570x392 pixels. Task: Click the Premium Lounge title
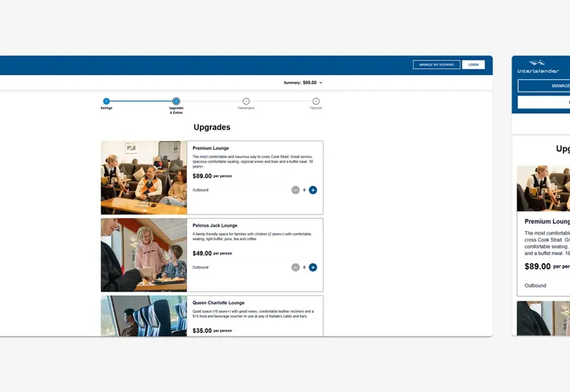tap(211, 148)
